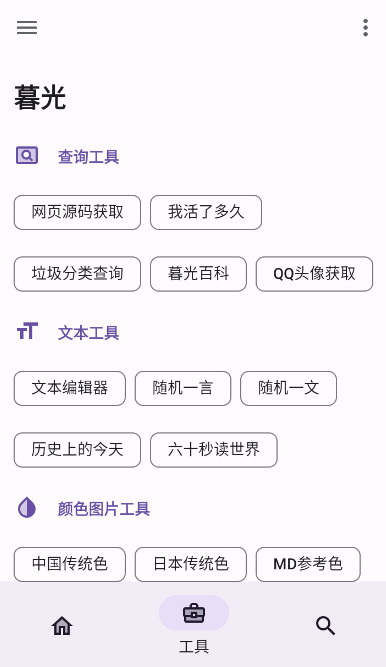The image size is (386, 667).
Task: Open the MD参考色 chip
Action: 308,564
